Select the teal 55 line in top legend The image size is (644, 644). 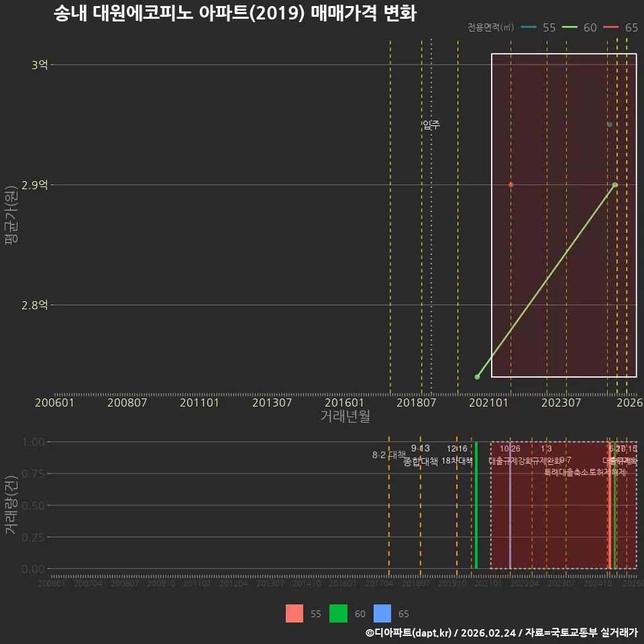[529, 28]
